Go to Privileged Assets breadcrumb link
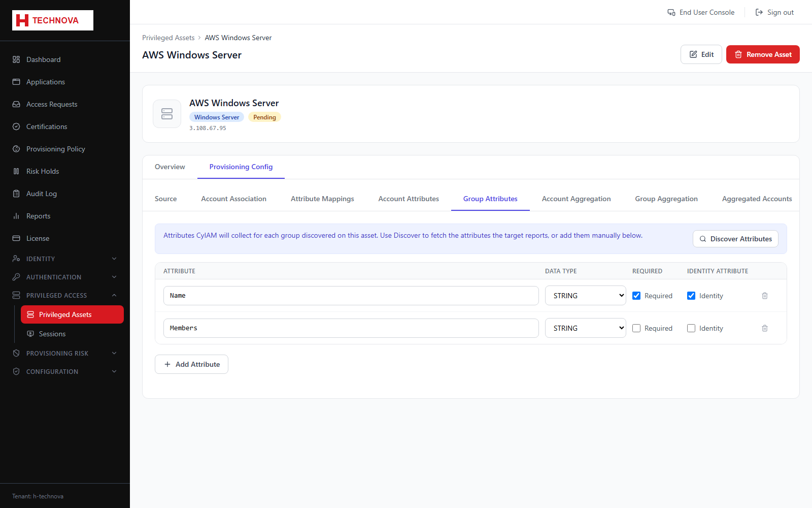Screen dimensions: 812x508 [x=168, y=38]
